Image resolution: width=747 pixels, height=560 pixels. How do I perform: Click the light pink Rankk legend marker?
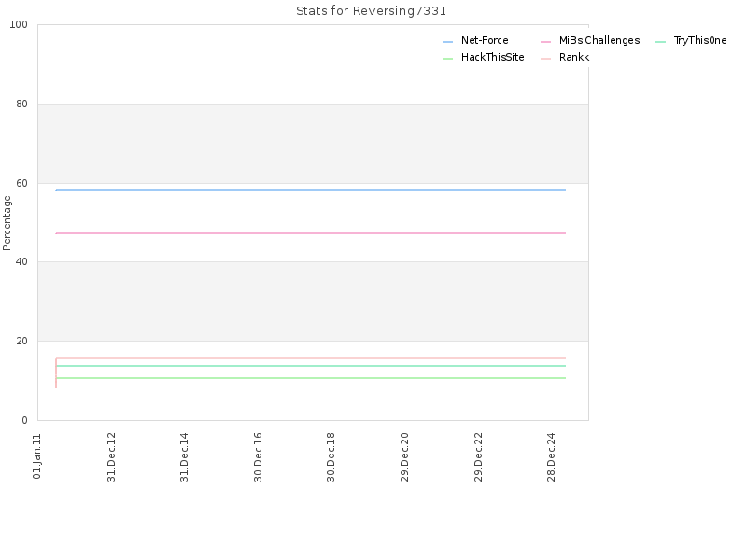(x=546, y=59)
